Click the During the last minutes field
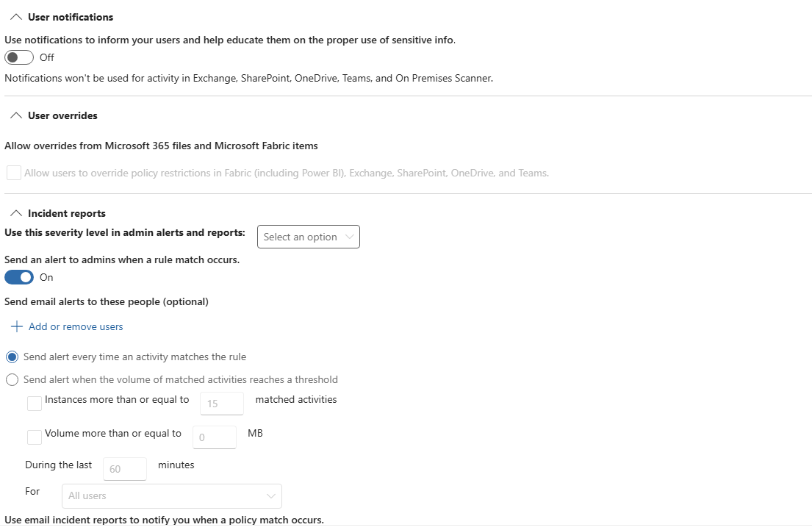The image size is (812, 530). click(x=125, y=469)
